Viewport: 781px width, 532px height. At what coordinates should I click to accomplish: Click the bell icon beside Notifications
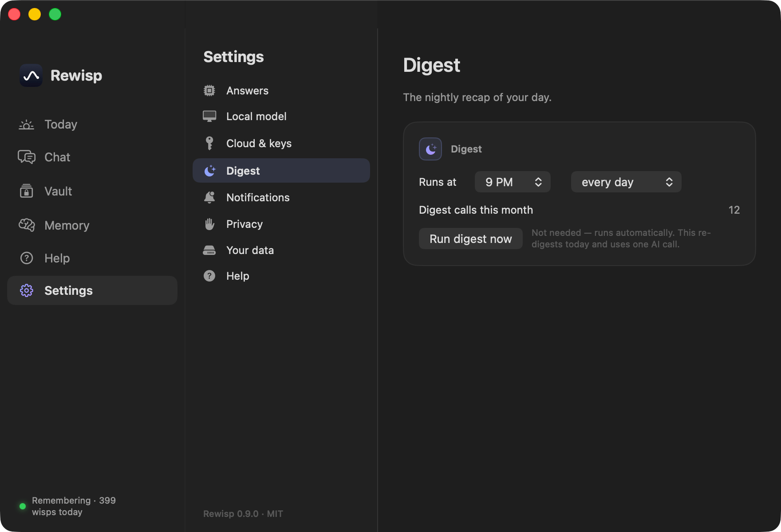tap(209, 197)
